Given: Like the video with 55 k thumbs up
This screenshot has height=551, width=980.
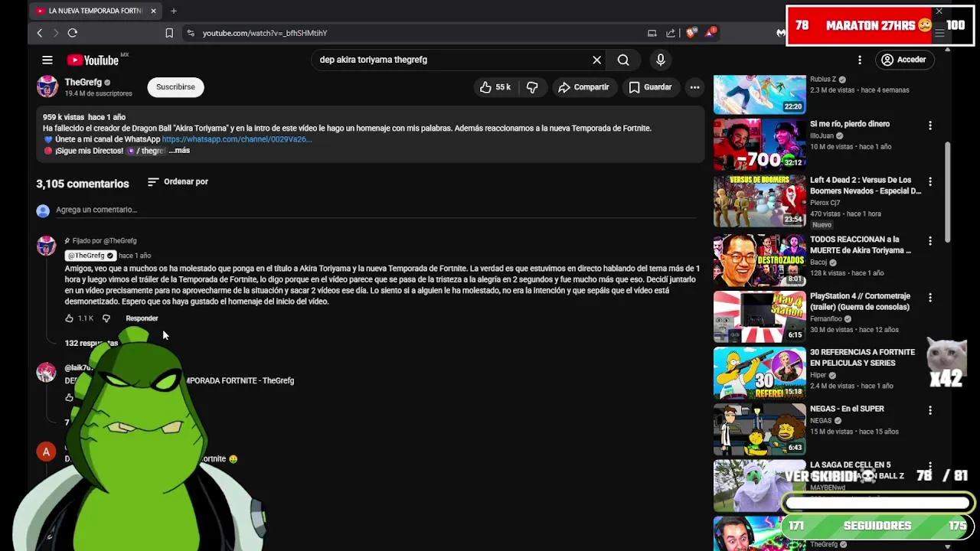Looking at the screenshot, I should coord(495,87).
